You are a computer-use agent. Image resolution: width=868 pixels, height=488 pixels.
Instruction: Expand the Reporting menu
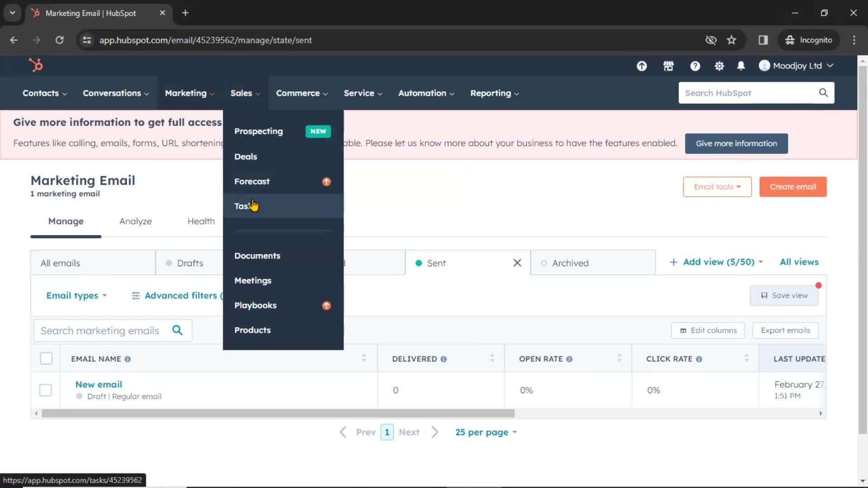click(x=495, y=93)
